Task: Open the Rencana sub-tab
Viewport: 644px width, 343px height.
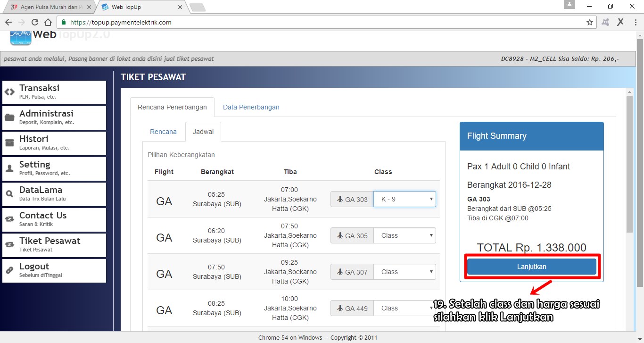Action: [163, 132]
